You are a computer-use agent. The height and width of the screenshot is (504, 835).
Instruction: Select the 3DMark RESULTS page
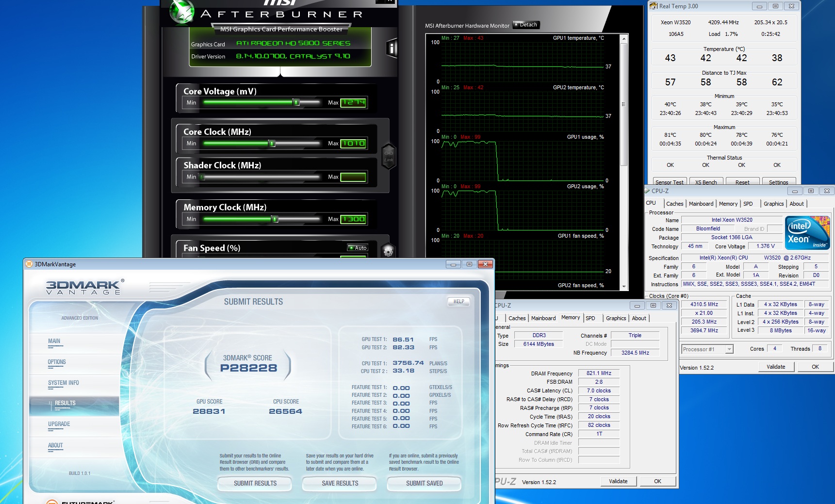pos(74,406)
